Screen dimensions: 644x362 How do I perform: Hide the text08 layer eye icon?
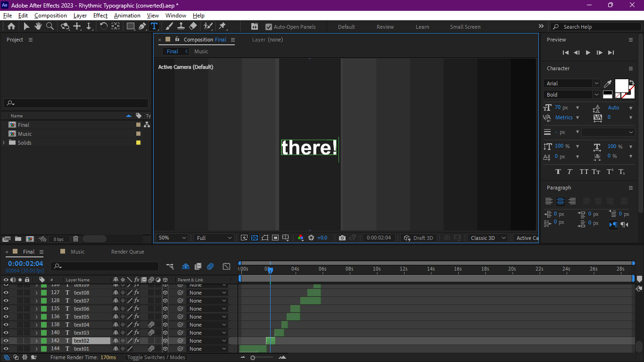coord(6,293)
